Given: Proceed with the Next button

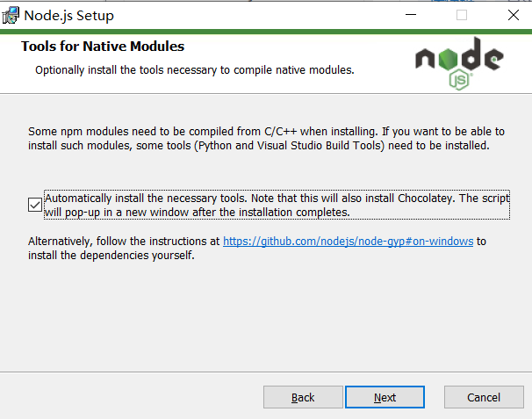Looking at the screenshot, I should 385,397.
